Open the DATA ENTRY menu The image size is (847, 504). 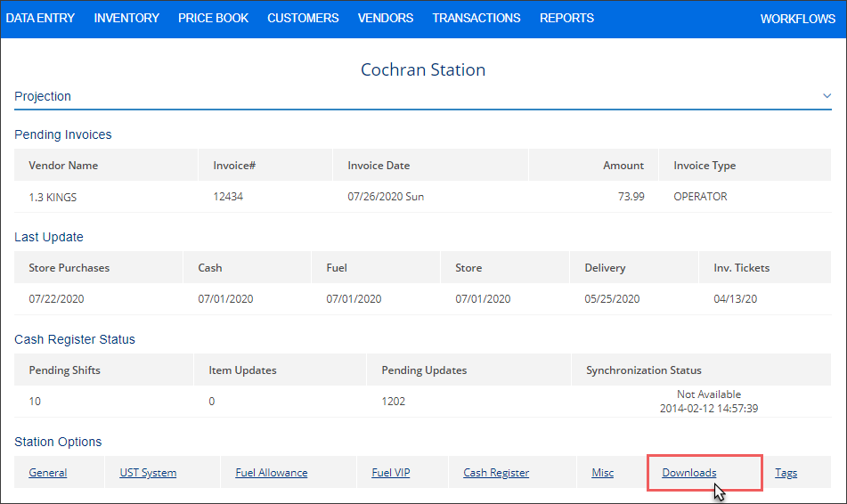click(40, 19)
